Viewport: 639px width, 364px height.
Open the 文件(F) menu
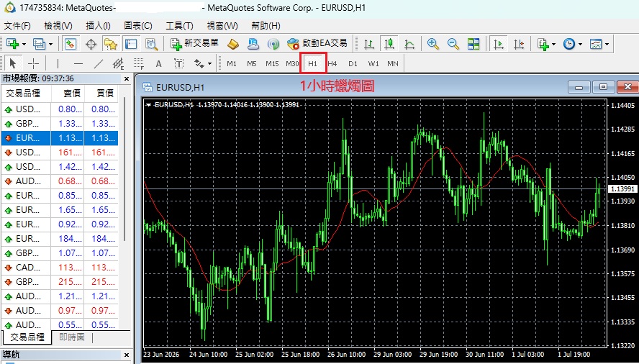click(17, 26)
